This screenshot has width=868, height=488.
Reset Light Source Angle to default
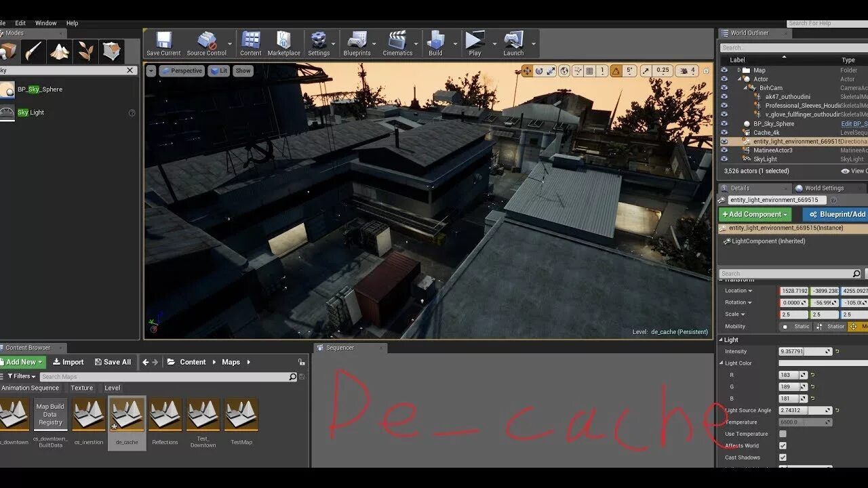point(837,410)
